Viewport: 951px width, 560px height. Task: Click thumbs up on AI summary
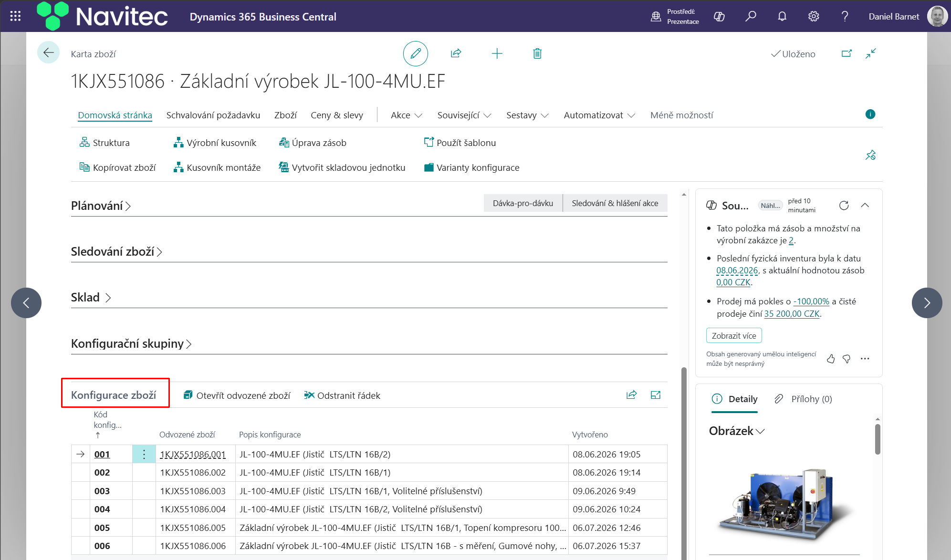(x=831, y=359)
